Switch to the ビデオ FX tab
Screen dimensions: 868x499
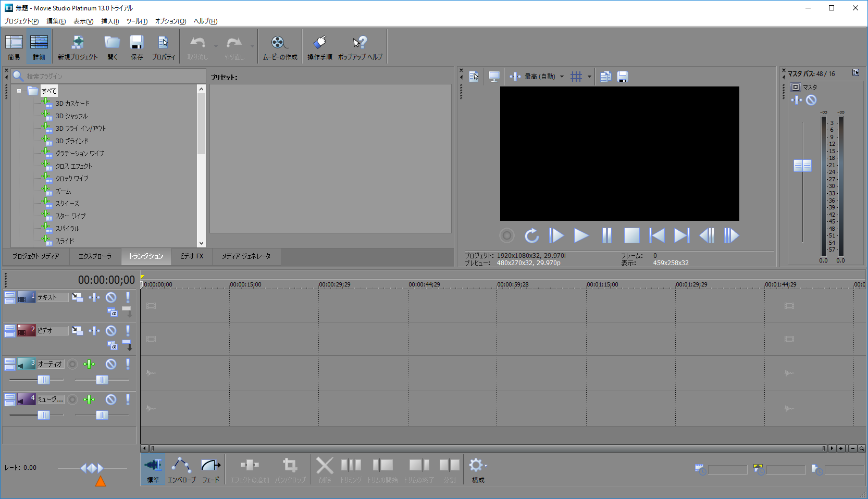click(192, 256)
